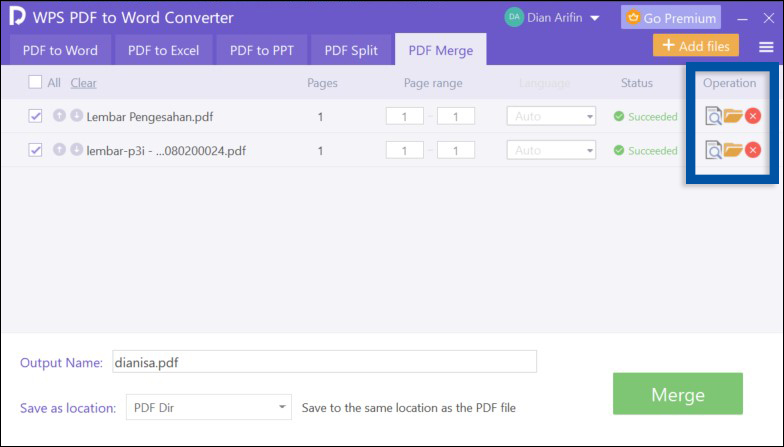Delete the lembar-p3i file from list

(x=753, y=151)
